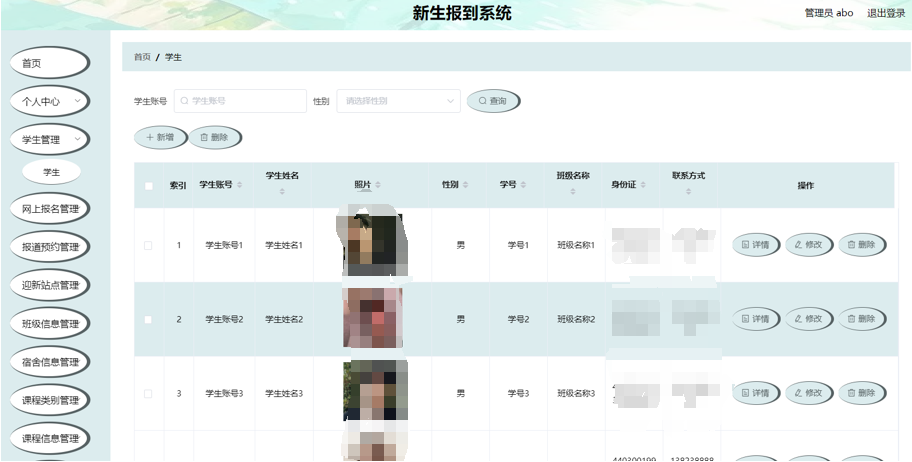912x462 pixels.
Task: Sort by 性别 column arrows
Action: (x=465, y=185)
